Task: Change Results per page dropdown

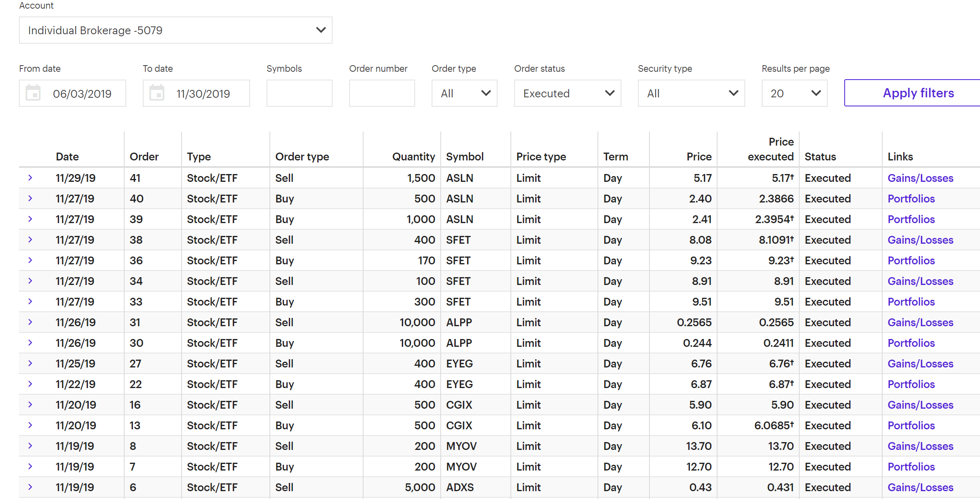Action: tap(794, 93)
